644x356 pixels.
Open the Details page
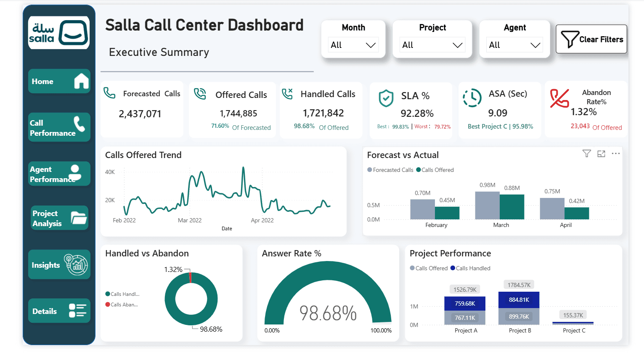59,311
